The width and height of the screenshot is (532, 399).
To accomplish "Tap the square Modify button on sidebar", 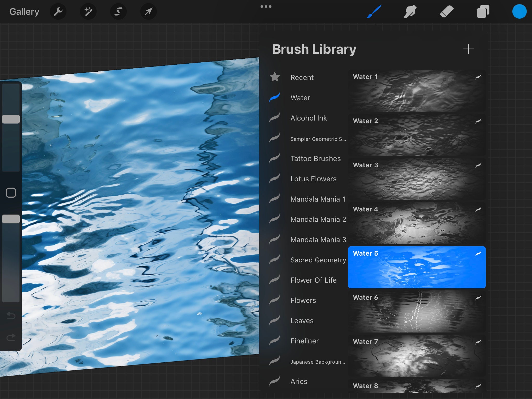I will [11, 193].
